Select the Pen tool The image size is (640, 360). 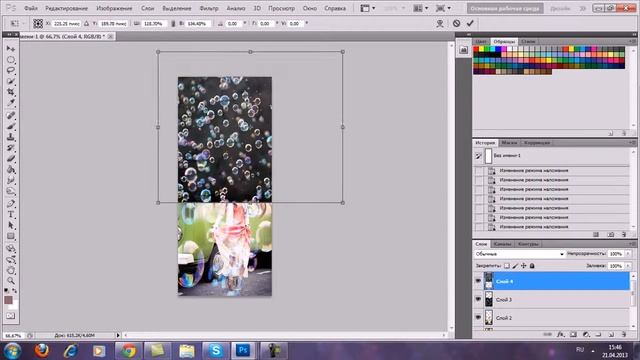pyautogui.click(x=11, y=203)
